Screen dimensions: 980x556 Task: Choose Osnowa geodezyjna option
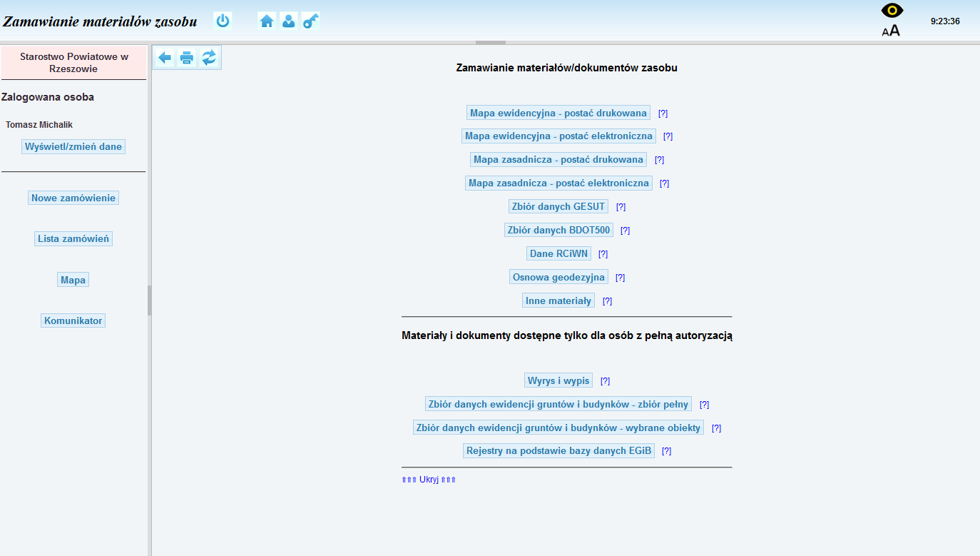click(558, 277)
